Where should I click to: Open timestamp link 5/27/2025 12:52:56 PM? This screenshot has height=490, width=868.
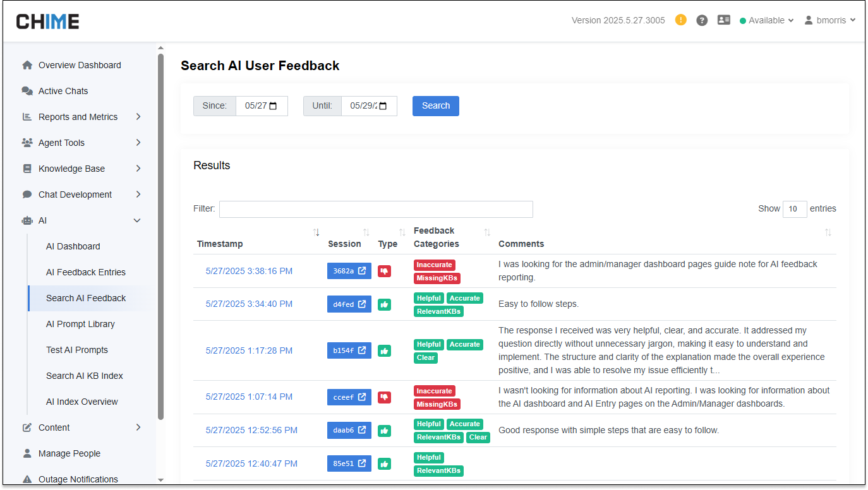pyautogui.click(x=251, y=431)
